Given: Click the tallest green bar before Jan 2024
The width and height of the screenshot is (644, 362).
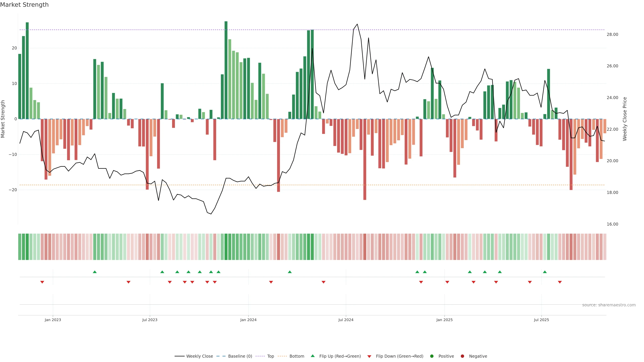Looking at the screenshot, I should (226, 70).
